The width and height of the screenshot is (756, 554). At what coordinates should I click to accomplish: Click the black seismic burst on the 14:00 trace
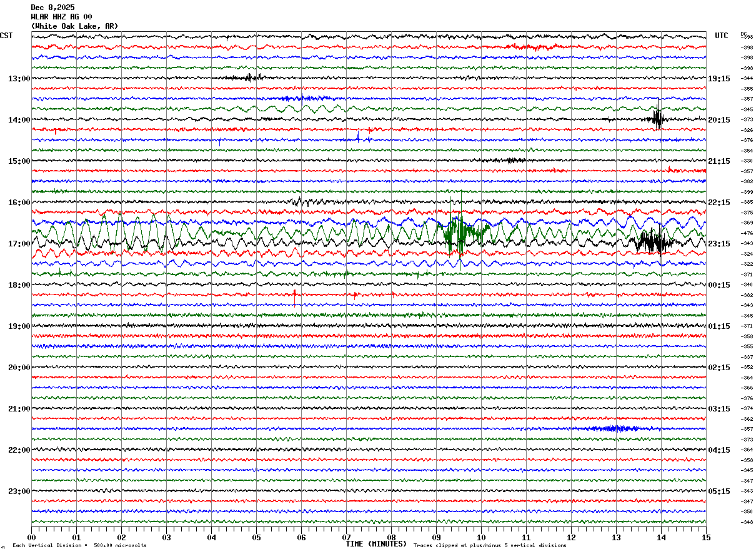657,117
